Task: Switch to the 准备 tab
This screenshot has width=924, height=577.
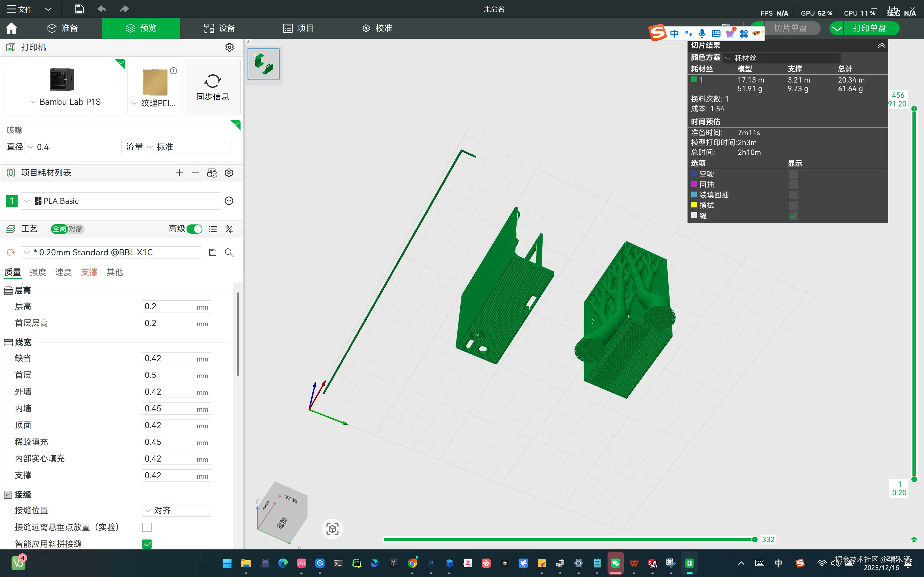Action: tap(63, 28)
